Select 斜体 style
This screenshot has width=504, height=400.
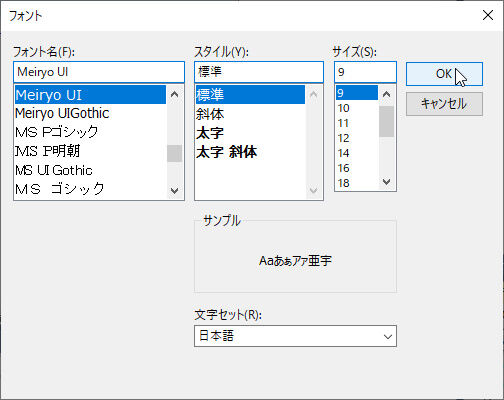pyautogui.click(x=250, y=114)
